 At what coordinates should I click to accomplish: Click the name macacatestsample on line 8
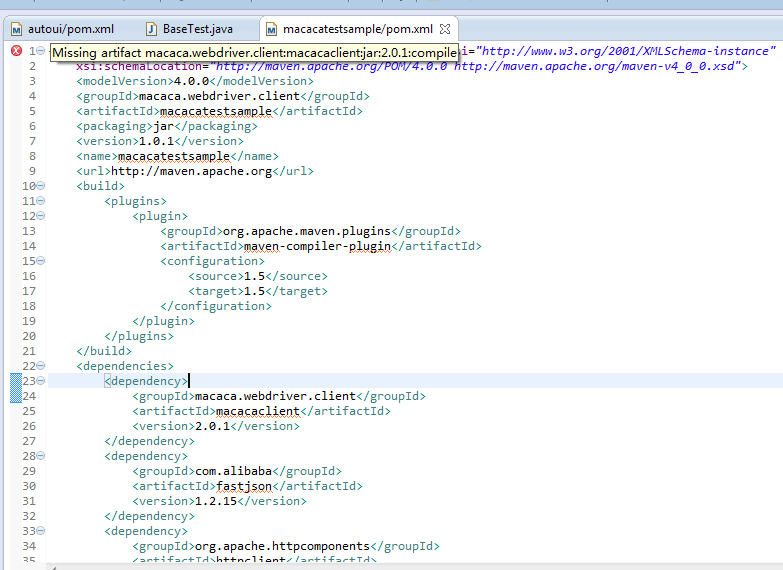click(174, 156)
